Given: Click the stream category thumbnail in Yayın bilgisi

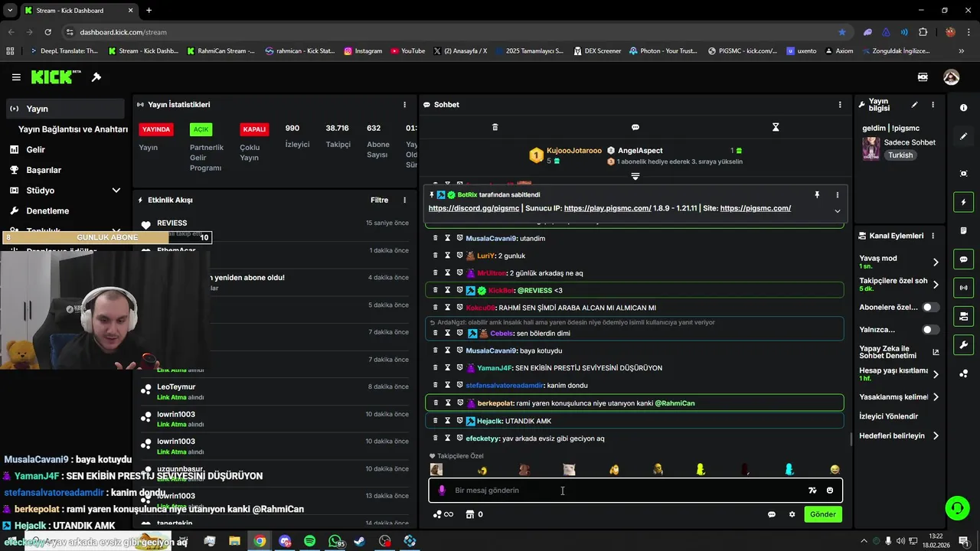Looking at the screenshot, I should tap(871, 148).
